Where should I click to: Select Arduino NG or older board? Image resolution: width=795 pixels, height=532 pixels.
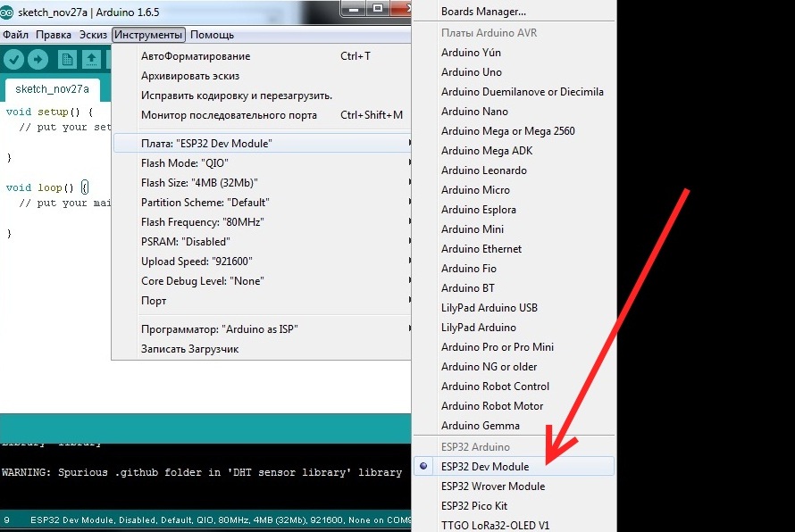[x=514, y=367]
